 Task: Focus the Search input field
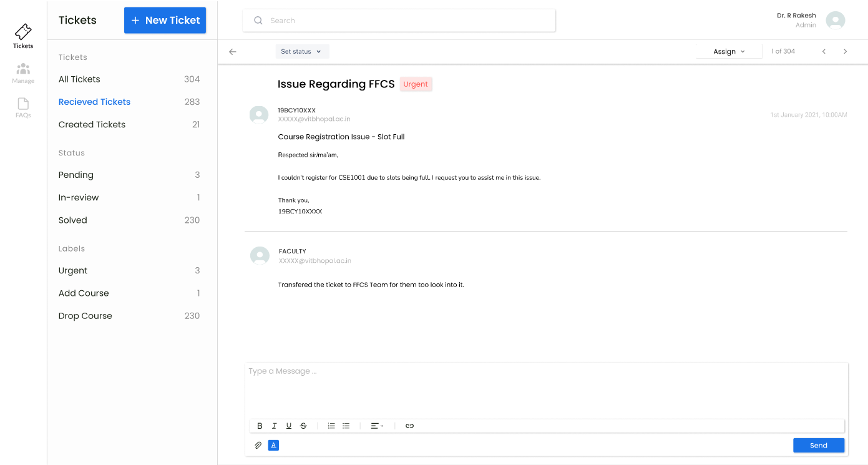399,21
